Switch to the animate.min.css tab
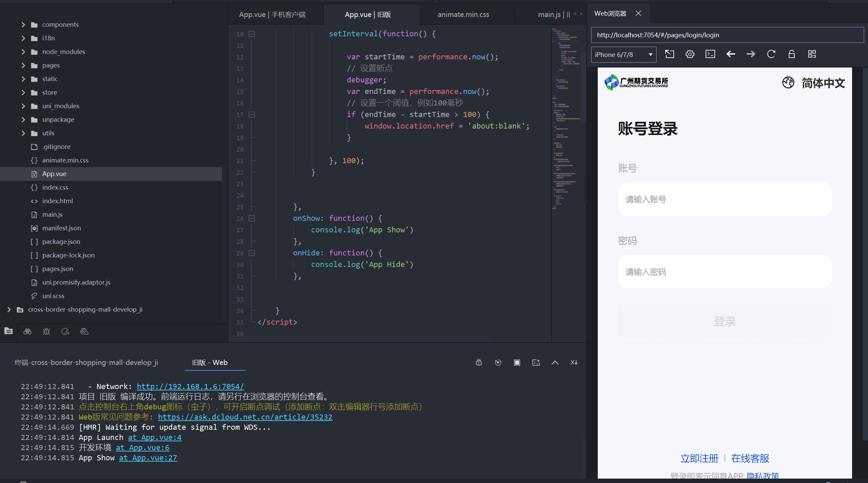 [463, 15]
